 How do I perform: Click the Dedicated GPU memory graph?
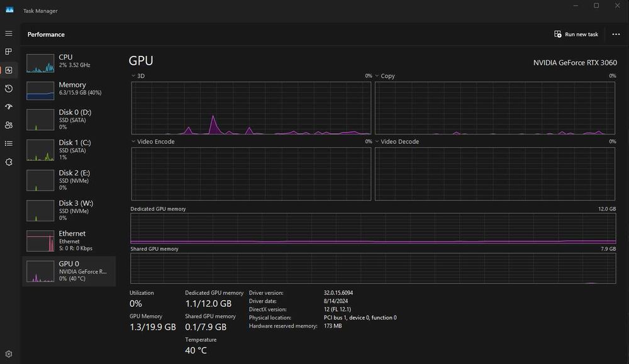pyautogui.click(x=373, y=228)
